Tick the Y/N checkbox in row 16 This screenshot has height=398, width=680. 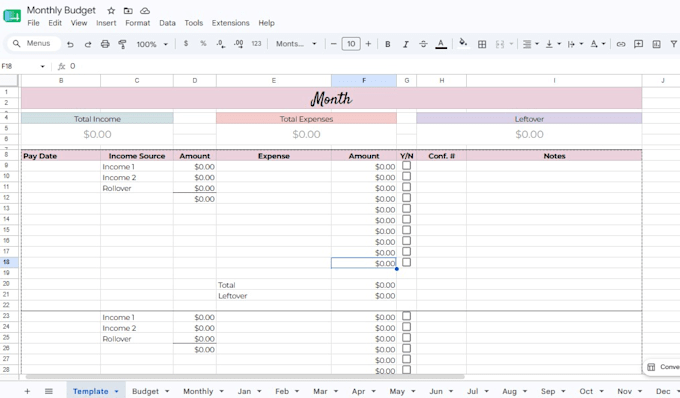point(406,241)
